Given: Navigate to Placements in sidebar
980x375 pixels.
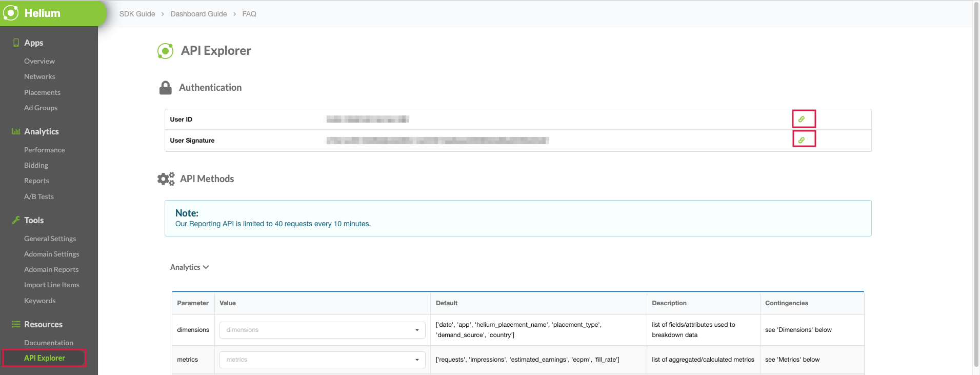Looking at the screenshot, I should coord(42,92).
